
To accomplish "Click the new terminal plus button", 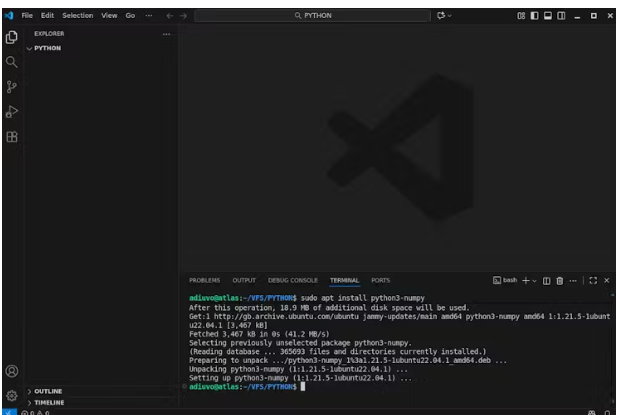I will point(524,280).
